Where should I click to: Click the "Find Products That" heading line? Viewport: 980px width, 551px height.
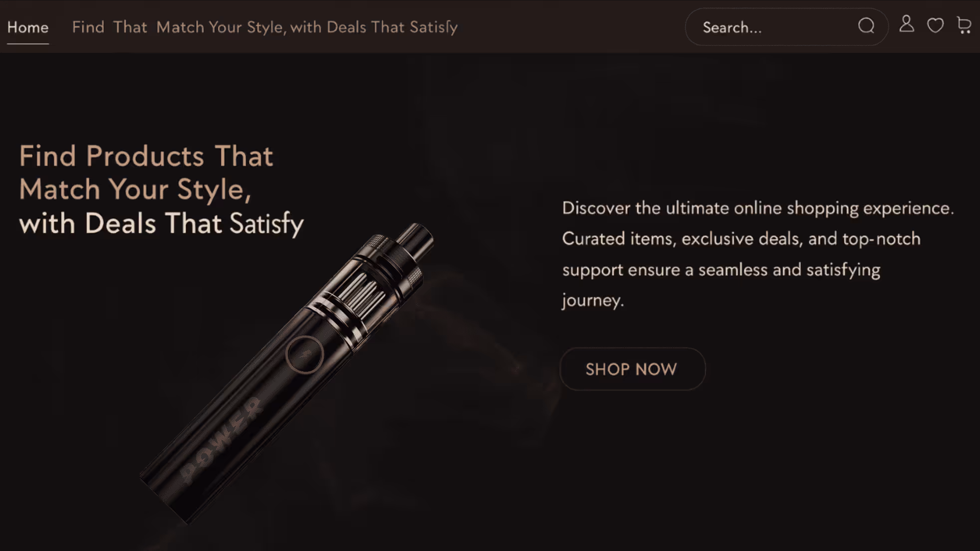tap(146, 156)
